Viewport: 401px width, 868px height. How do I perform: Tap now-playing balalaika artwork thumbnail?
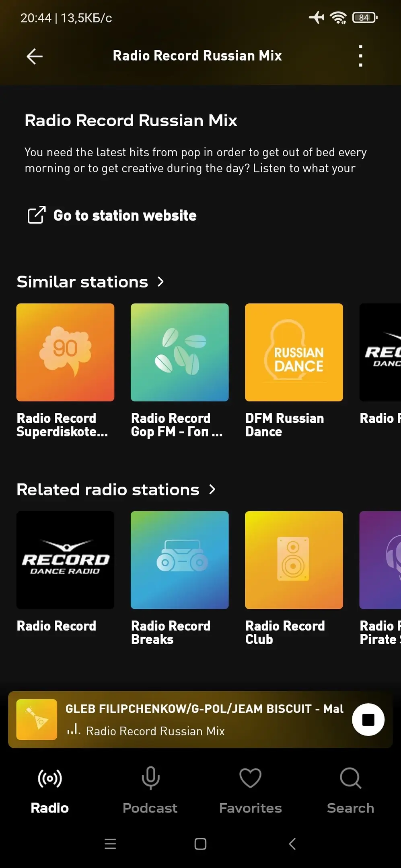click(37, 720)
